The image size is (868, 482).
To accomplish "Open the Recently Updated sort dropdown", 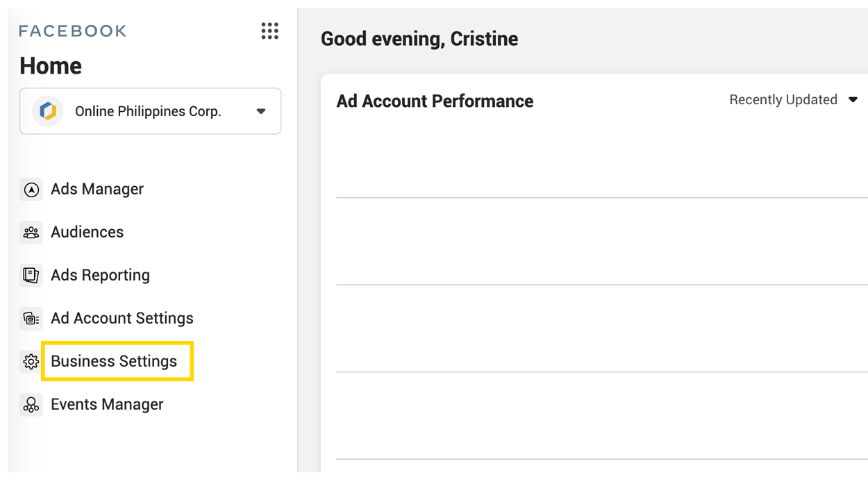I will tap(794, 100).
